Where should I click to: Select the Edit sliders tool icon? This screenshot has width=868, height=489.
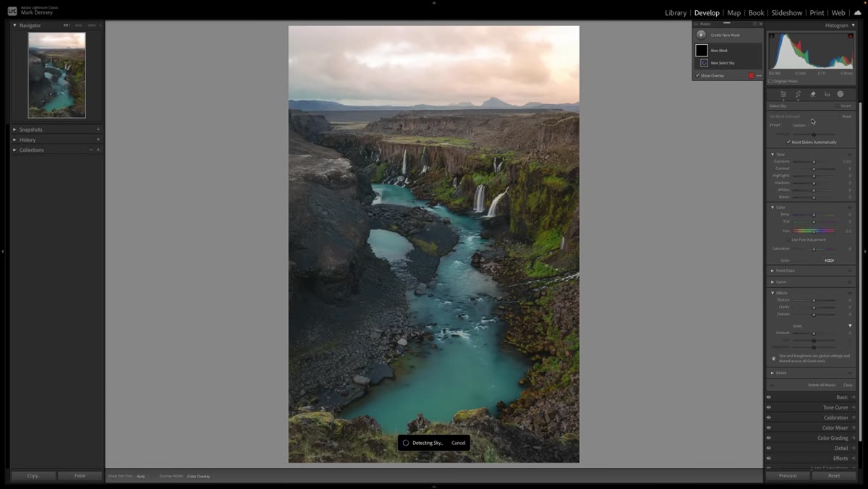click(x=783, y=94)
